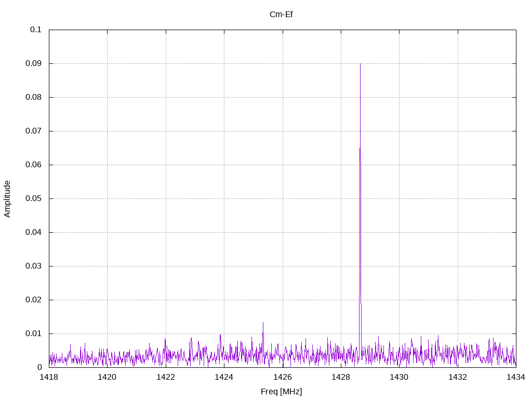The height and width of the screenshot is (399, 532).
Task: Click the y-axis tick label 0.08
Action: click(x=33, y=97)
